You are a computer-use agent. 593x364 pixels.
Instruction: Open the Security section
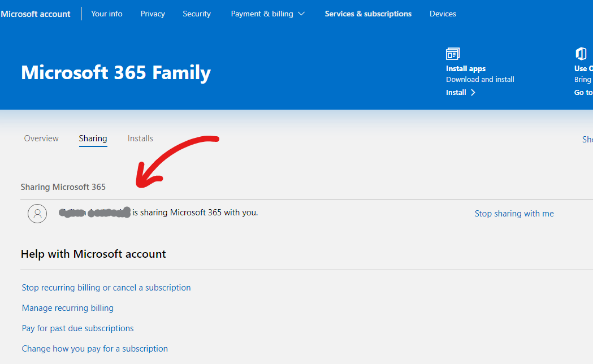[x=197, y=14]
